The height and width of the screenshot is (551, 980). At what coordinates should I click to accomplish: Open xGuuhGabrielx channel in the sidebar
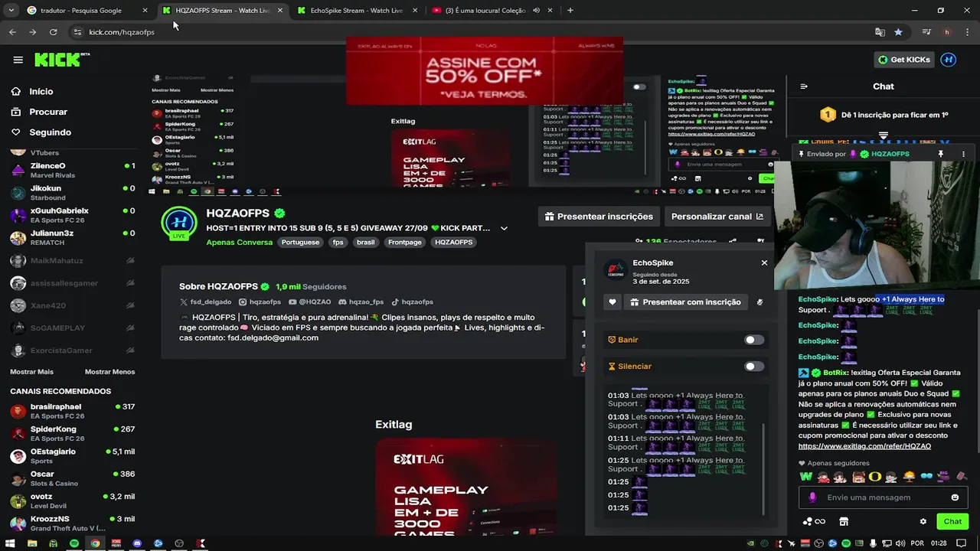click(73, 215)
